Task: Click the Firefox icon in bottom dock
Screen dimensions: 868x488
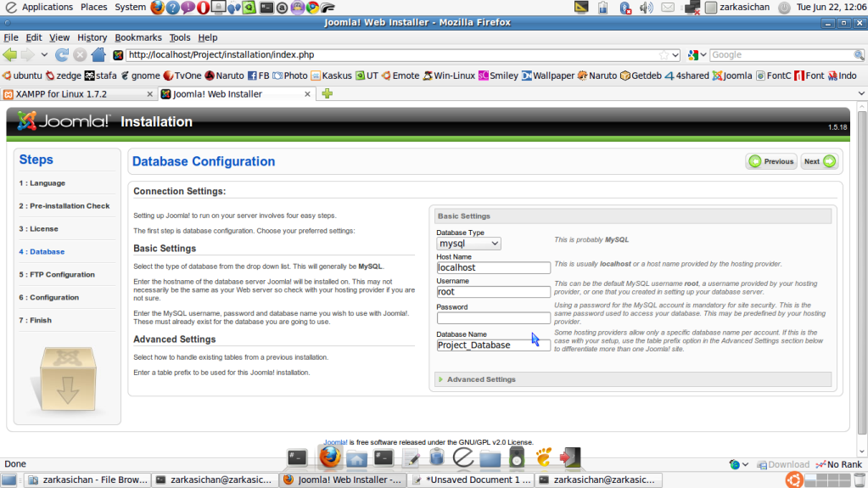Action: [x=330, y=457]
